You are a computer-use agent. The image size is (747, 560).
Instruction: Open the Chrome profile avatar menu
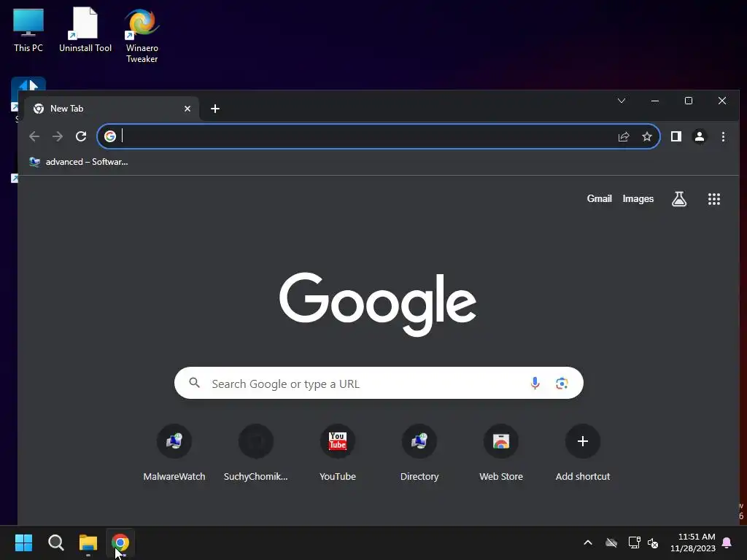pos(700,136)
